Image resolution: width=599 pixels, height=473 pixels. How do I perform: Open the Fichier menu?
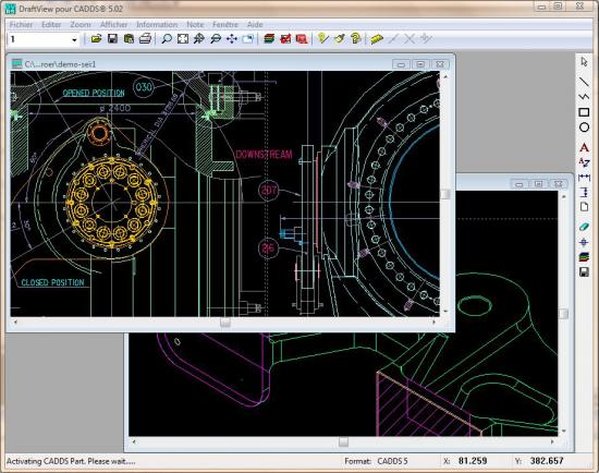coord(21,24)
